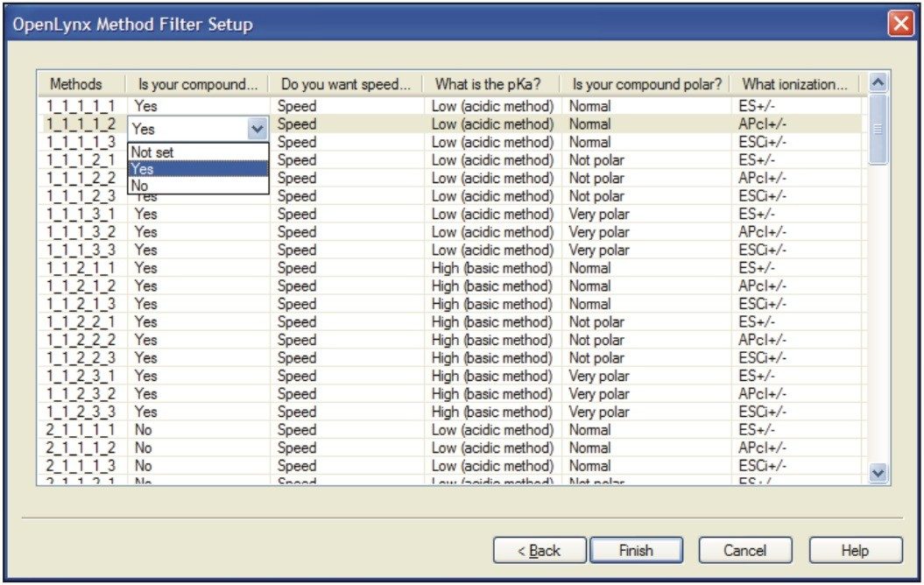Select method name 1_1_1_1_2
This screenshot has width=924, height=585.
pyautogui.click(x=81, y=123)
